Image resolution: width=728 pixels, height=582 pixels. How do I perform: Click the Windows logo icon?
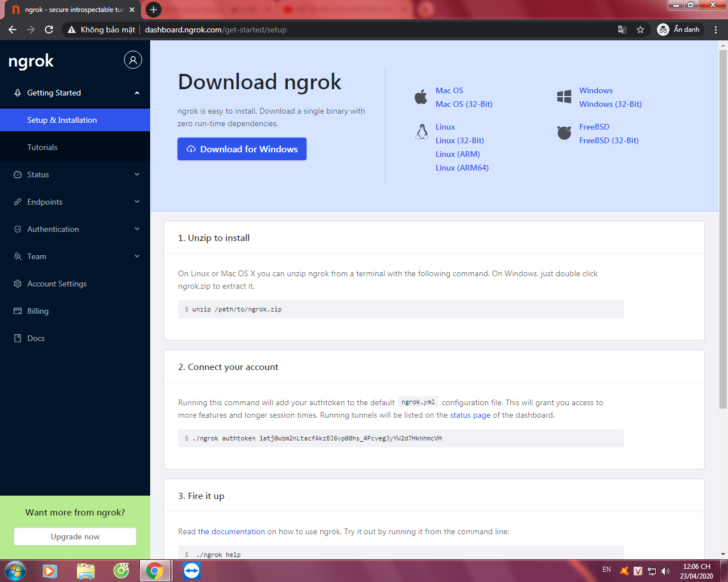(x=564, y=97)
